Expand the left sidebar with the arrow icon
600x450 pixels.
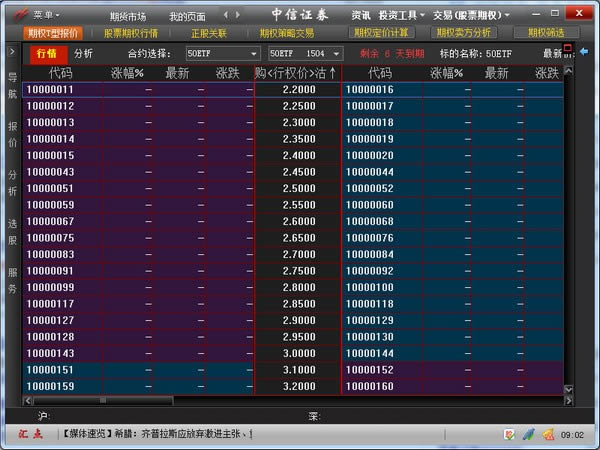(11, 51)
